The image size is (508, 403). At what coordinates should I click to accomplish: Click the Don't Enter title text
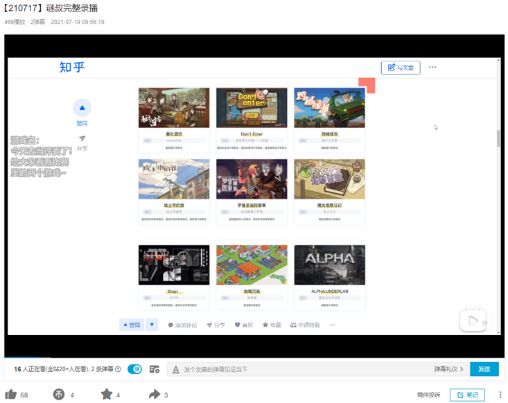(252, 134)
